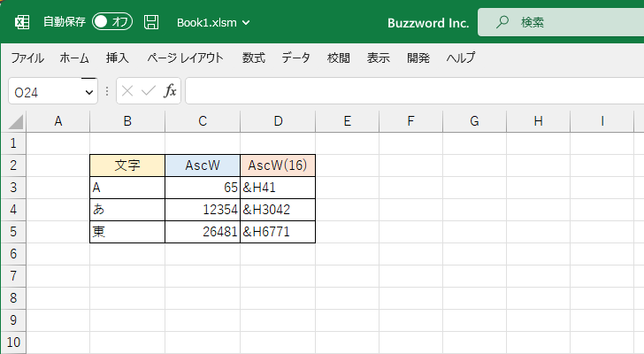Select column I header
This screenshot has height=354, width=644.
[602, 121]
